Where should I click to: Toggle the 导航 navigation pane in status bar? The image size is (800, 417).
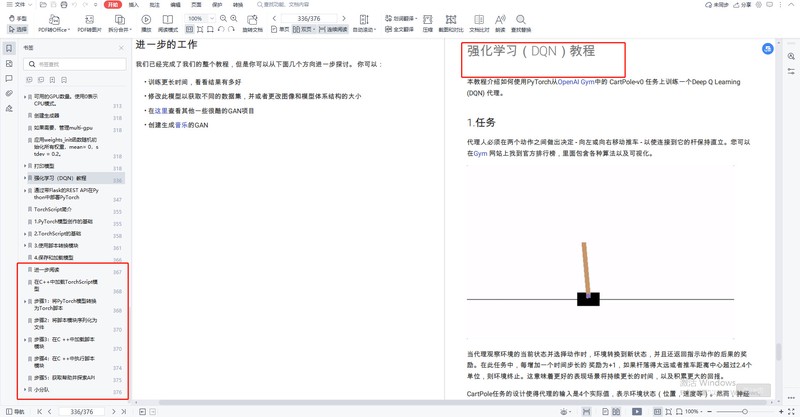click(x=15, y=411)
